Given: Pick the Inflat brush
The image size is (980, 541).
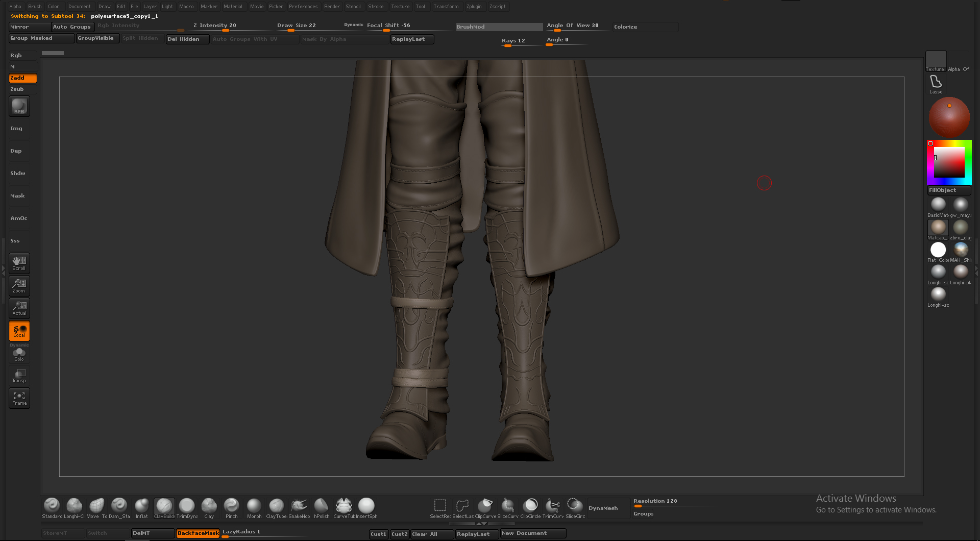Looking at the screenshot, I should point(141,508).
